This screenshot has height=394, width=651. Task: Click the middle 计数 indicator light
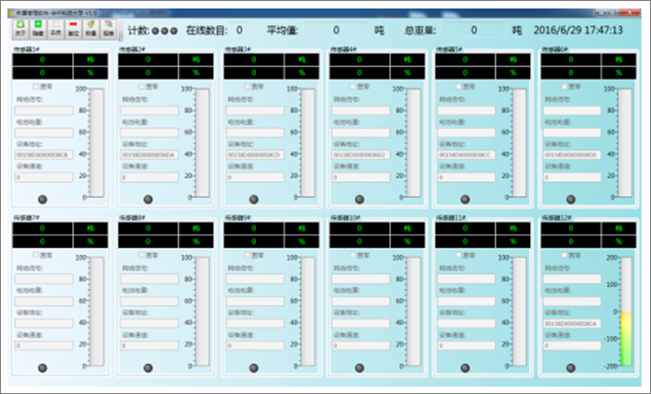pyautogui.click(x=164, y=31)
